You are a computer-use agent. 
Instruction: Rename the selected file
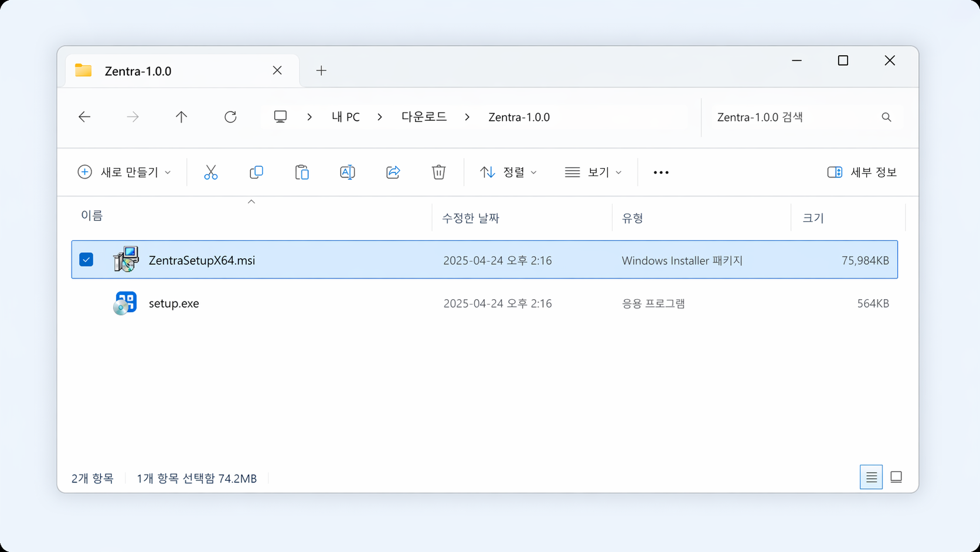(x=348, y=172)
